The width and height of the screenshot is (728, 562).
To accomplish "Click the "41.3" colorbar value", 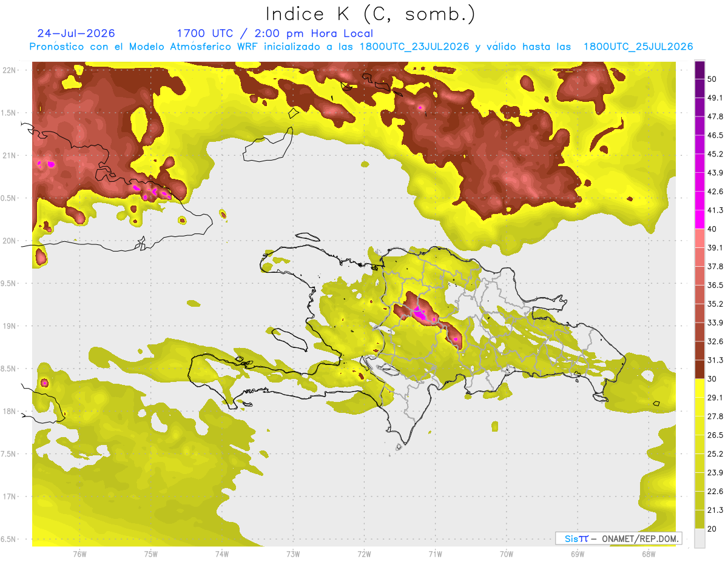I will pyautogui.click(x=715, y=210).
